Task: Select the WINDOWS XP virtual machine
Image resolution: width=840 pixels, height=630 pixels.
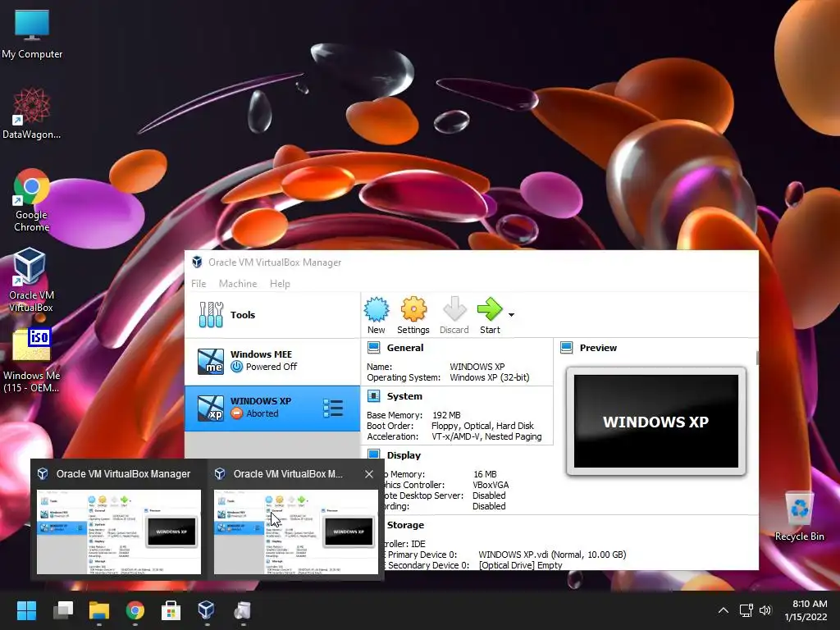Action: coord(272,408)
